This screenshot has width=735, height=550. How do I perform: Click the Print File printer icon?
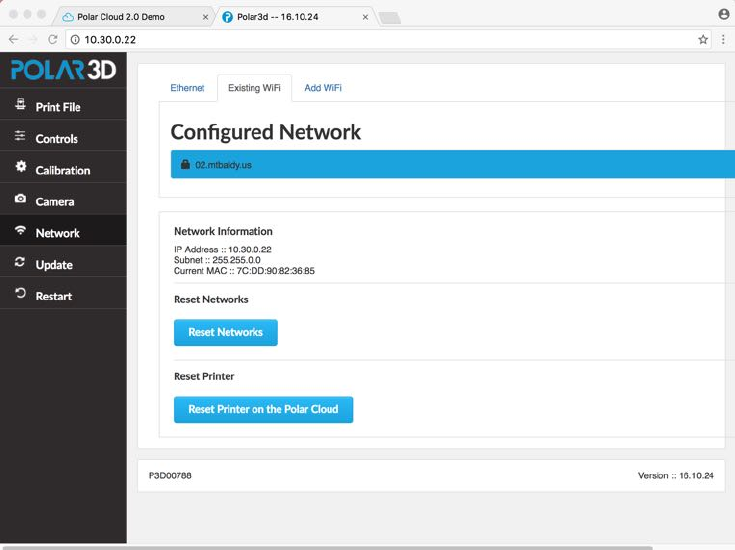[20, 104]
